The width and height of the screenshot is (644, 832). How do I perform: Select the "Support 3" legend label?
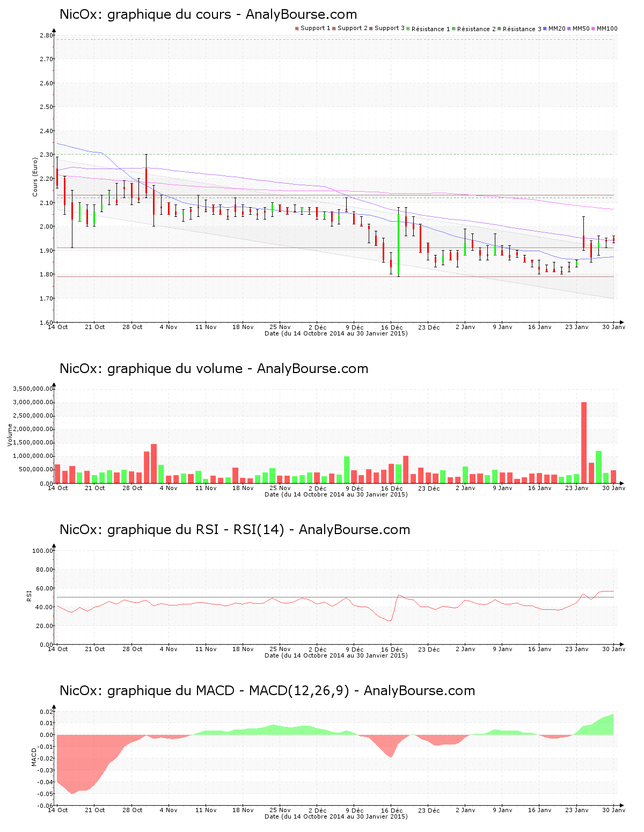390,28
